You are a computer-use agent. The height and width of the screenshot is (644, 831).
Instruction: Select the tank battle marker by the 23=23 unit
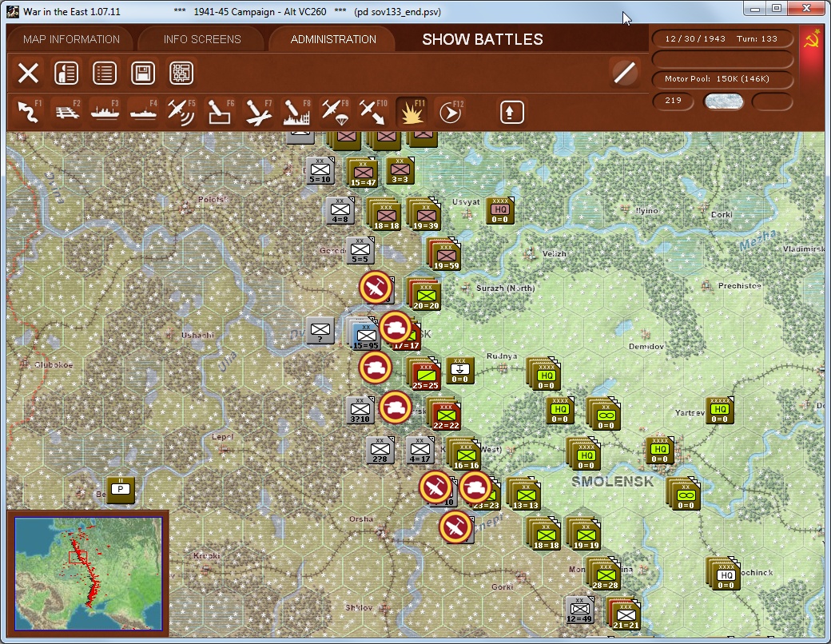coord(475,487)
